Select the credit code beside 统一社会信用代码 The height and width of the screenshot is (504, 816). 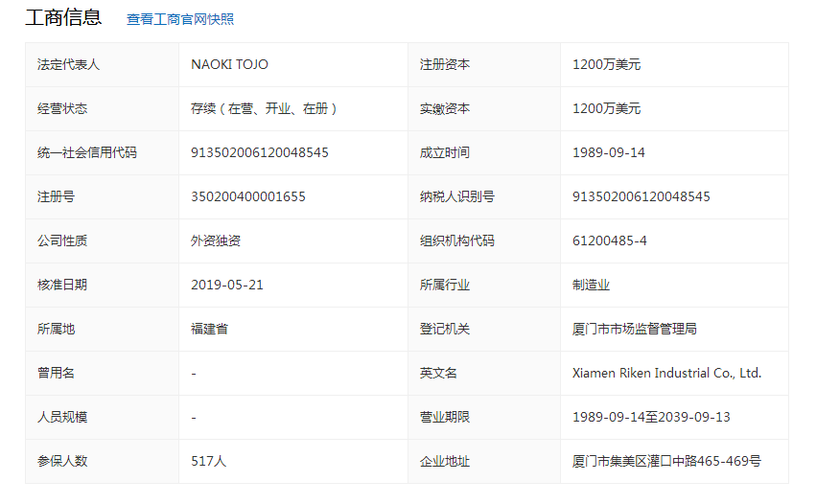coord(260,152)
